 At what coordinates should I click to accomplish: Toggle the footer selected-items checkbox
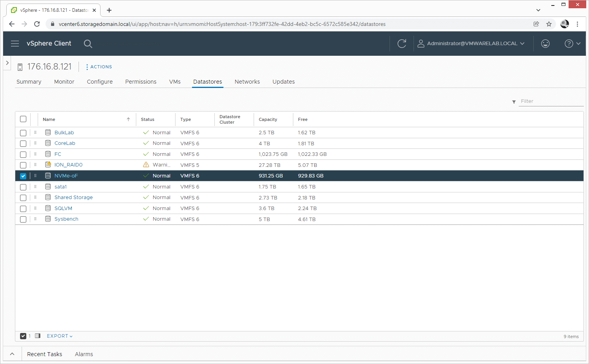click(x=23, y=336)
